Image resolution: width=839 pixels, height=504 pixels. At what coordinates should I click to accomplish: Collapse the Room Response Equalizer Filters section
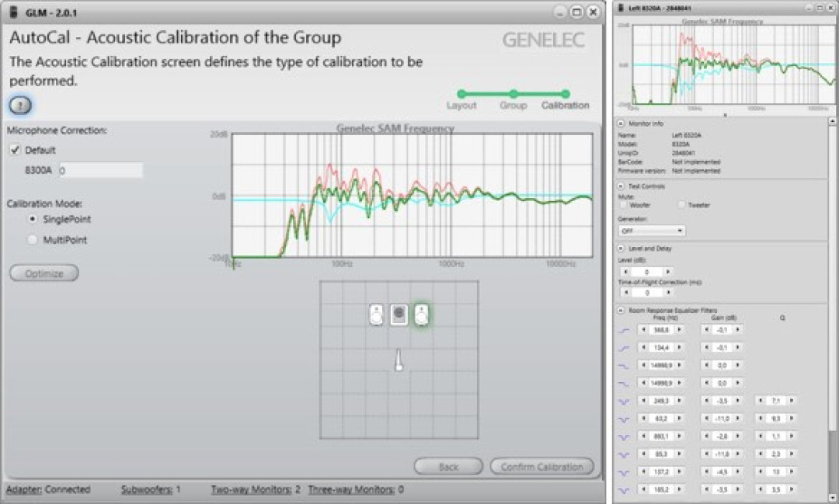coord(621,311)
